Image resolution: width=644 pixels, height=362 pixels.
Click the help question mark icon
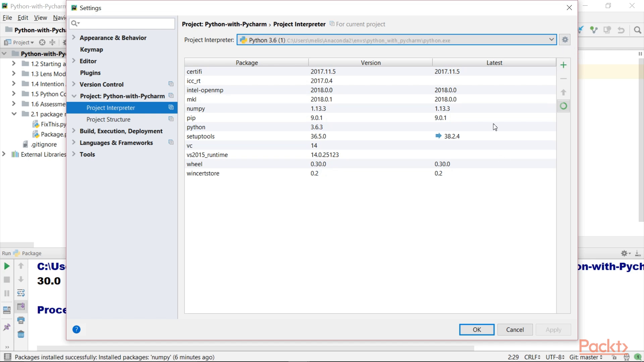[x=76, y=329]
